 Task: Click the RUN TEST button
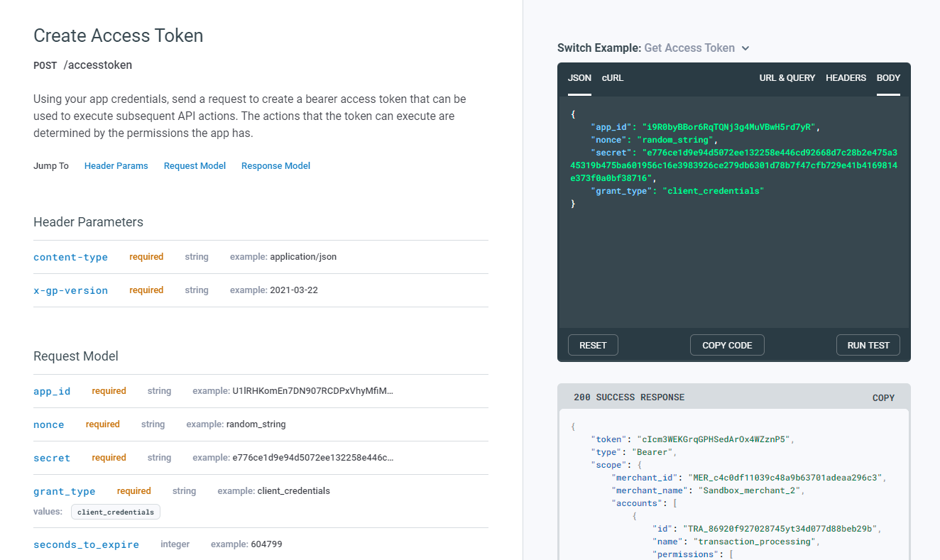[868, 345]
